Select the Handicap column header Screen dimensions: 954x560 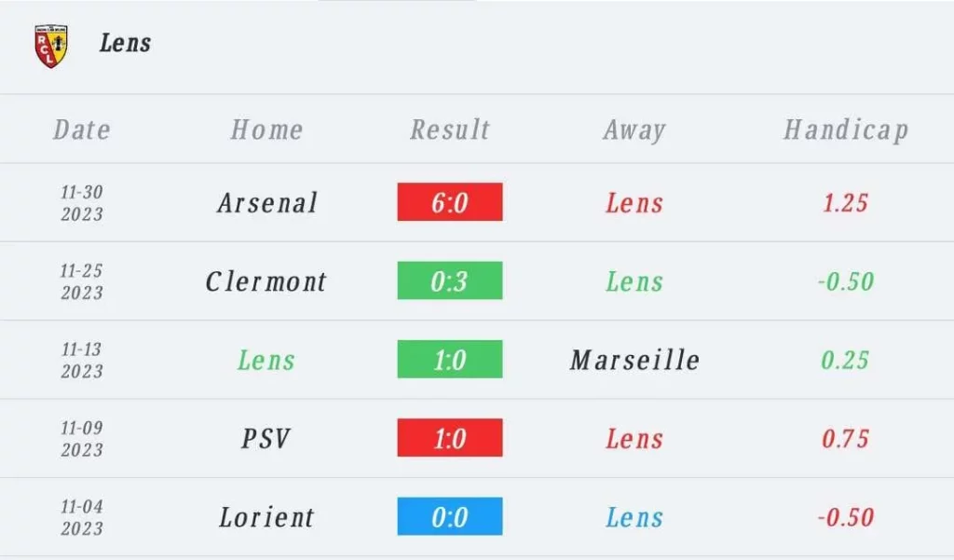[846, 130]
